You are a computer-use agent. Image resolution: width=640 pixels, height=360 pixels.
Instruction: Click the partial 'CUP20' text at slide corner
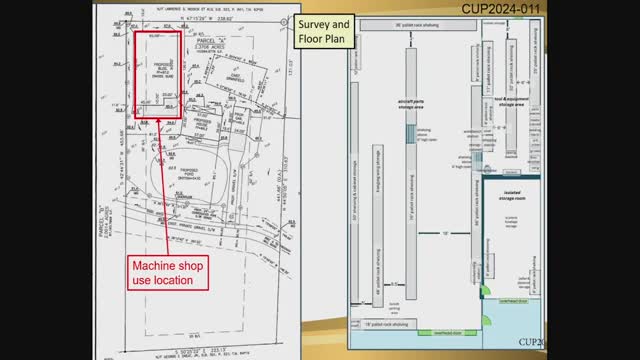[x=531, y=342]
